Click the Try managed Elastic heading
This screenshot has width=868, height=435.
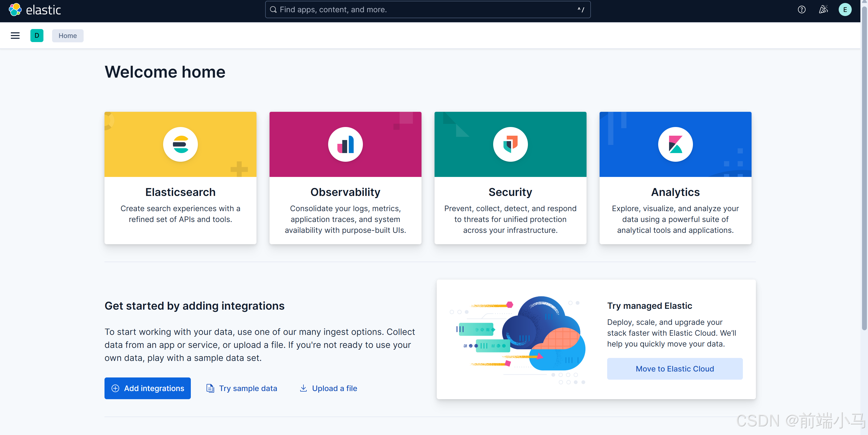[649, 306]
